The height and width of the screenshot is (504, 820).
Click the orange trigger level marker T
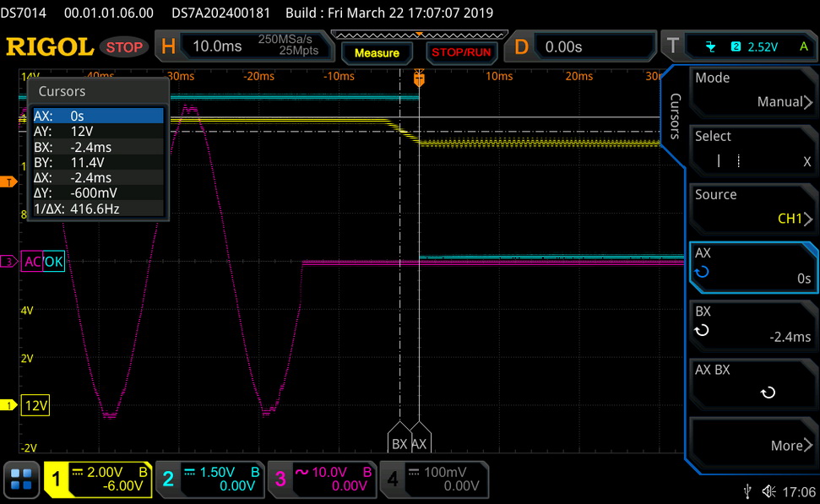click(8, 182)
